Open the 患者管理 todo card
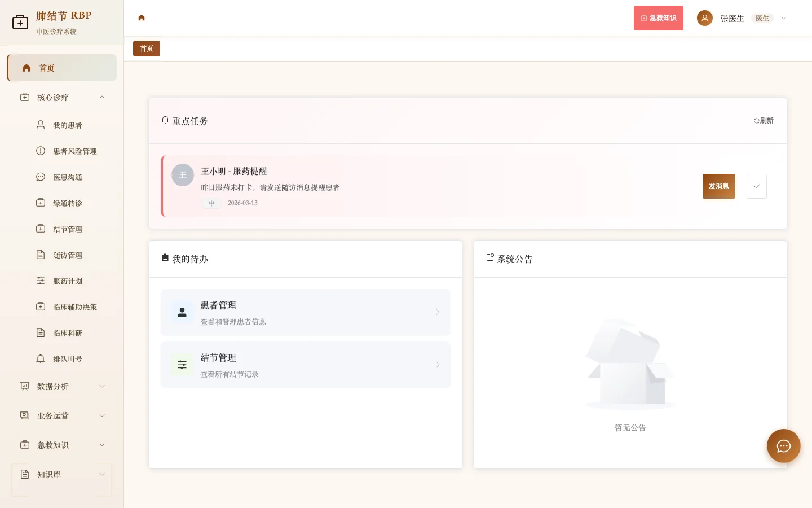The image size is (812, 508). tap(306, 312)
